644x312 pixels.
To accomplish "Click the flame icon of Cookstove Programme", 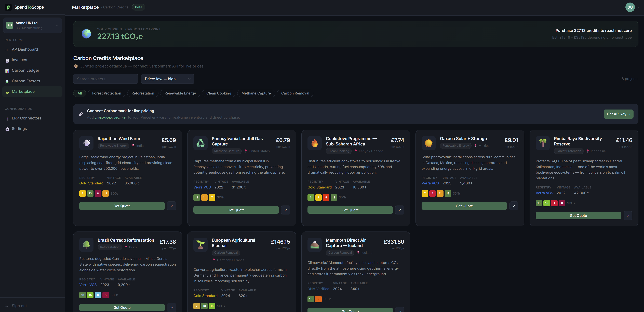I will [x=315, y=143].
